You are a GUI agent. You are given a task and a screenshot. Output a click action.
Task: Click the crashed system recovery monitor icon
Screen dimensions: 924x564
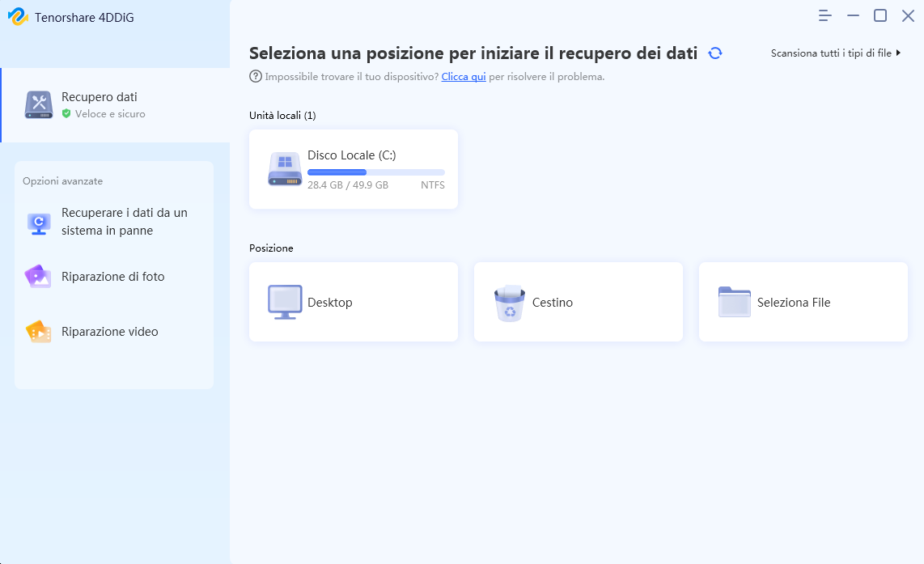[x=39, y=224]
